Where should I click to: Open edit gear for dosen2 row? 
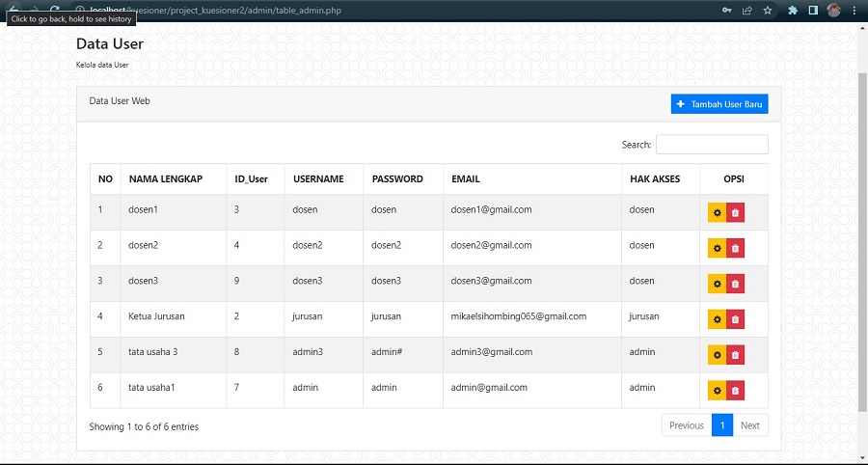click(x=717, y=248)
